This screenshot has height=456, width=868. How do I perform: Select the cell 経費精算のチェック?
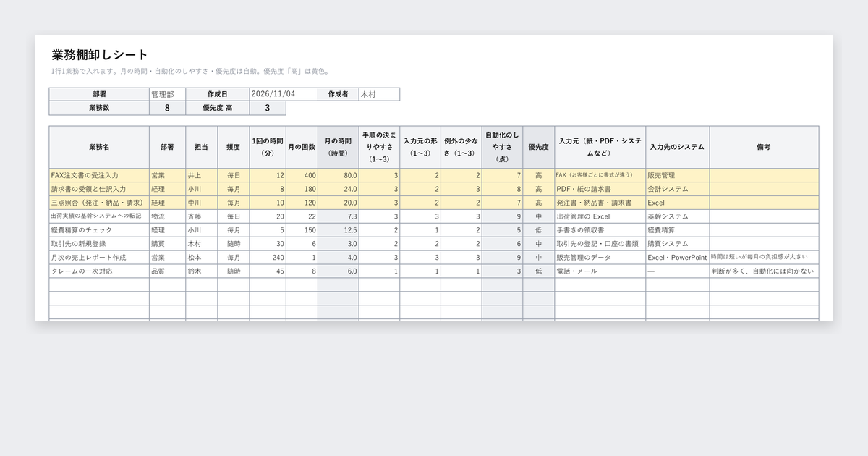click(x=99, y=230)
